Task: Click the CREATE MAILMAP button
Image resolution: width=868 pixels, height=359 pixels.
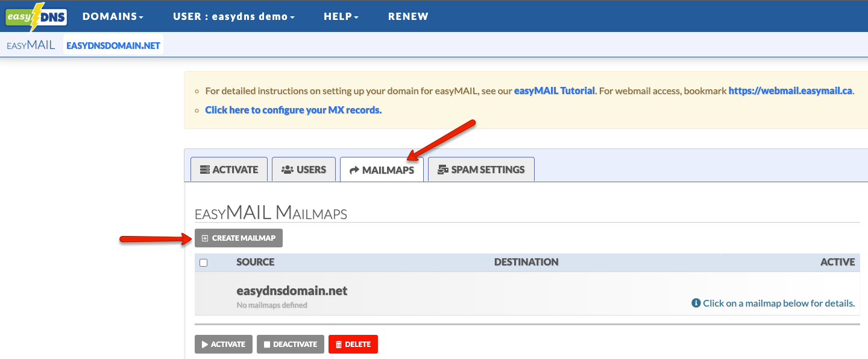Action: pos(239,238)
